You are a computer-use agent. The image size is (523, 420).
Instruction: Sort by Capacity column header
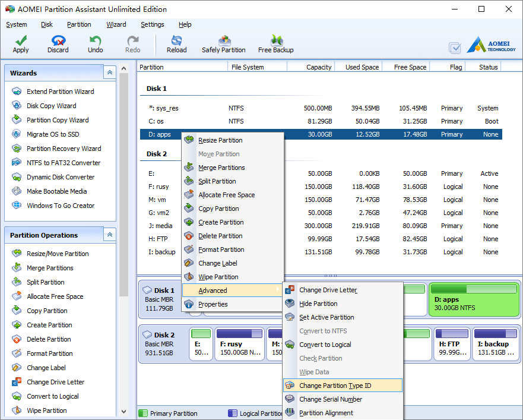310,67
